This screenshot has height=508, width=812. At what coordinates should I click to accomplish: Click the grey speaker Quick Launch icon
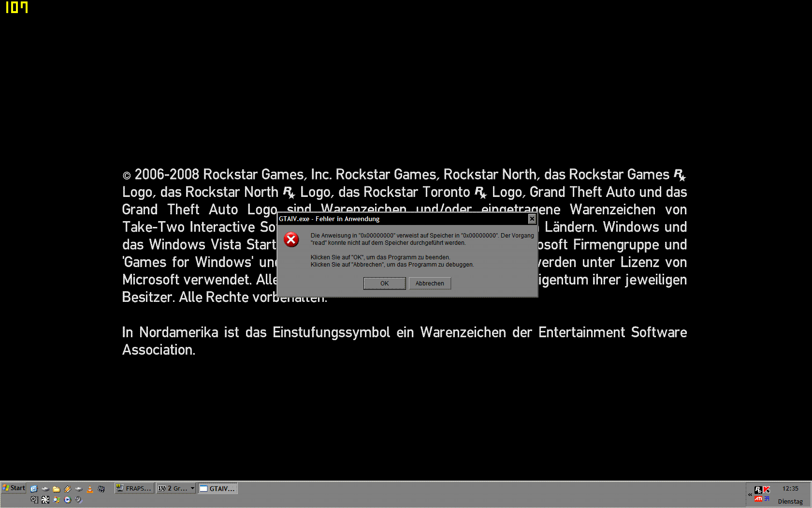(78, 500)
